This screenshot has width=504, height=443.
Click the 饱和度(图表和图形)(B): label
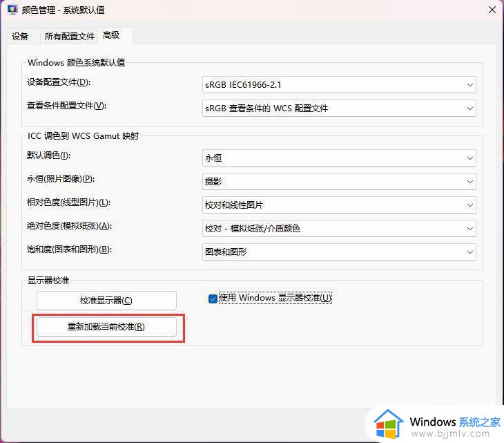coord(70,249)
